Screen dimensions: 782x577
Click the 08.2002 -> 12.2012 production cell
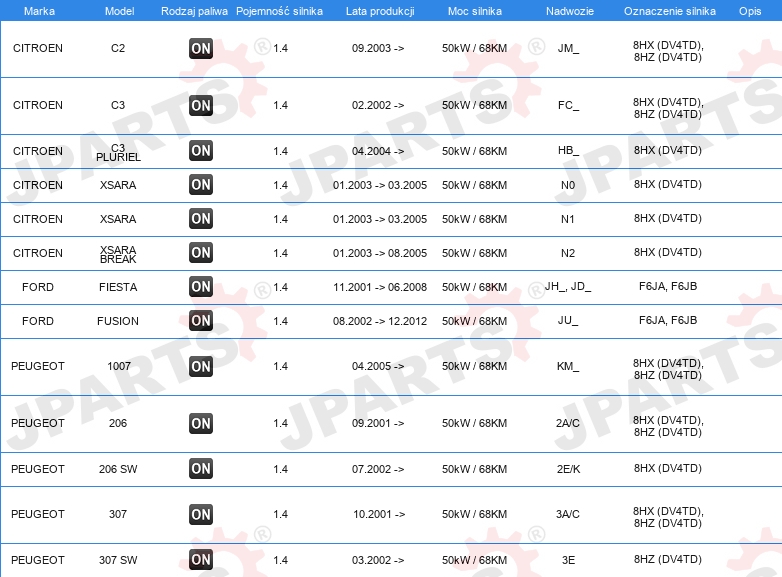pos(380,321)
